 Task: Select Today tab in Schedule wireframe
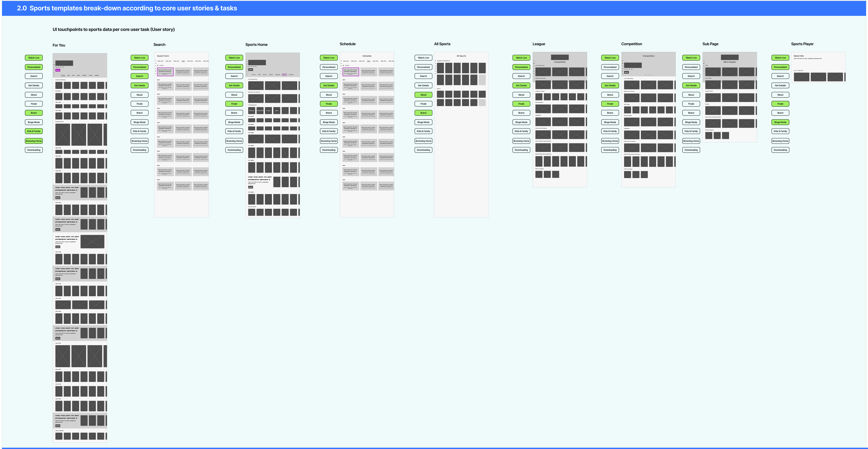[x=368, y=61]
